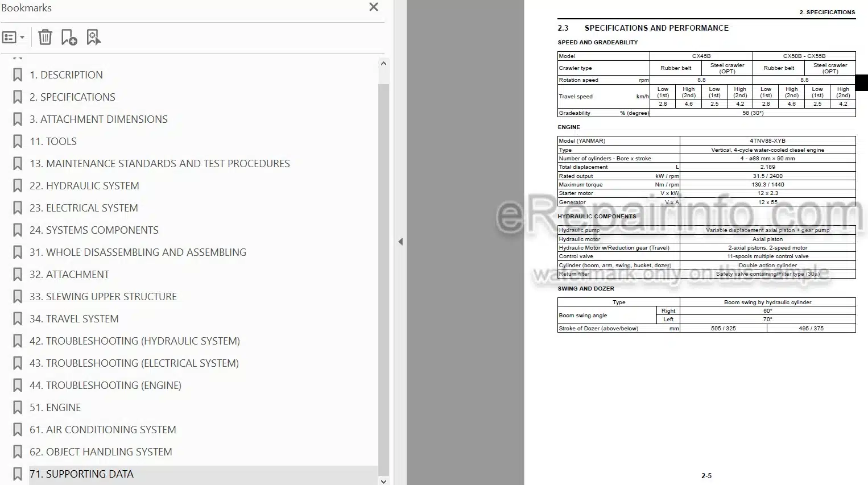This screenshot has width=868, height=485.
Task: Click bookmark icon beside 61. AIR CONDITIONING SYSTEM
Action: [18, 430]
